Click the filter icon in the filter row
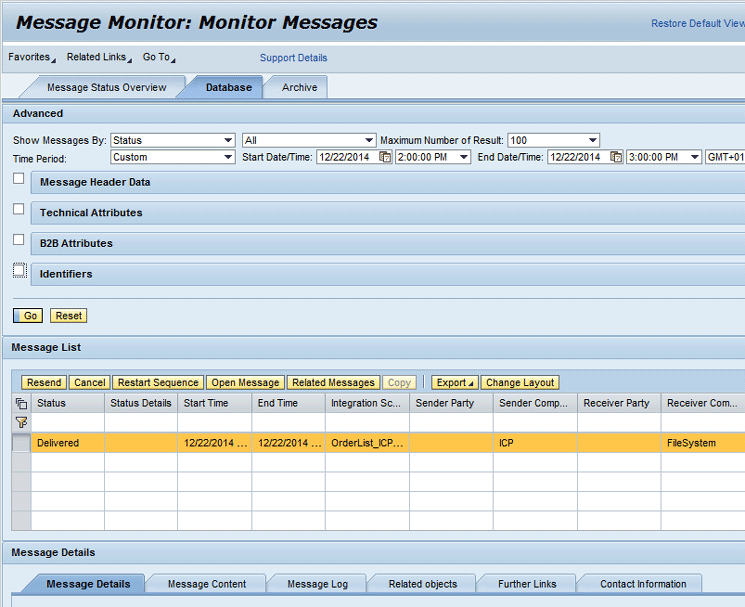The width and height of the screenshot is (745, 607). pyautogui.click(x=21, y=423)
